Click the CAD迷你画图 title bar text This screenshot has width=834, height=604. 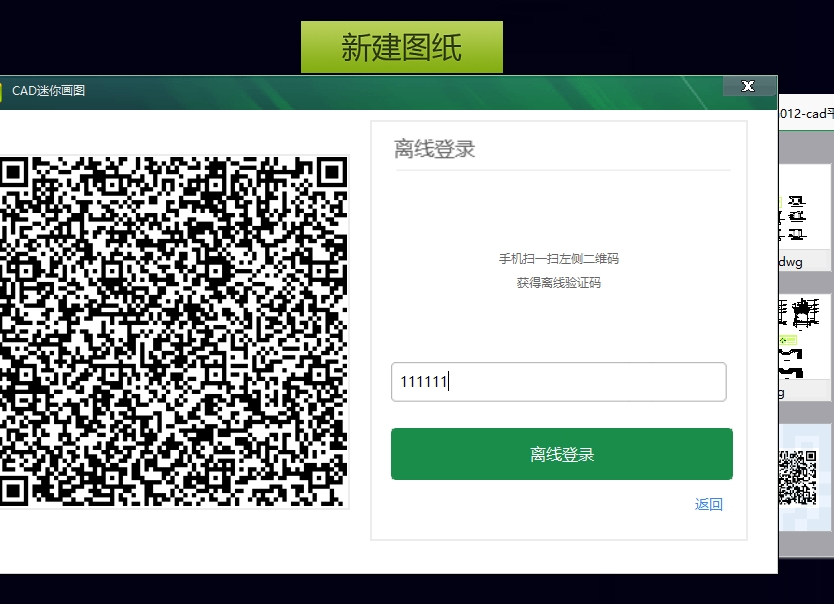pos(48,90)
